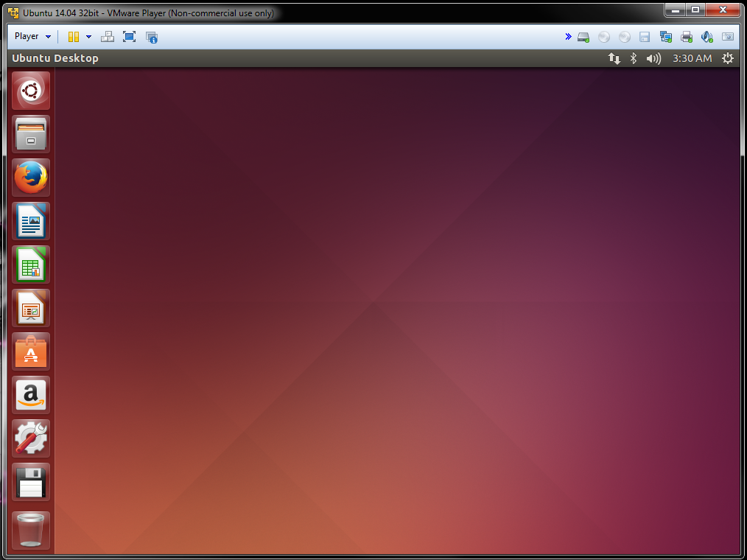
Task: Click the first CD/DVD drive icon
Action: coord(604,37)
